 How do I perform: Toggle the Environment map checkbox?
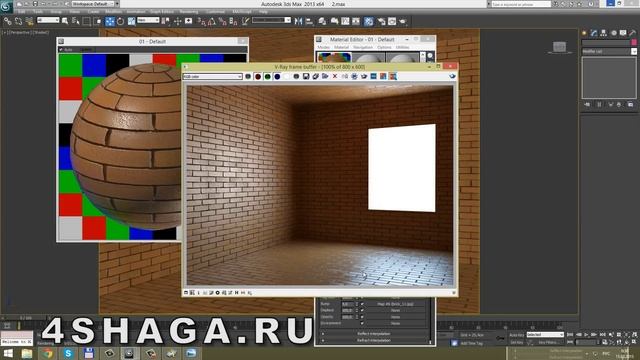tap(362, 323)
